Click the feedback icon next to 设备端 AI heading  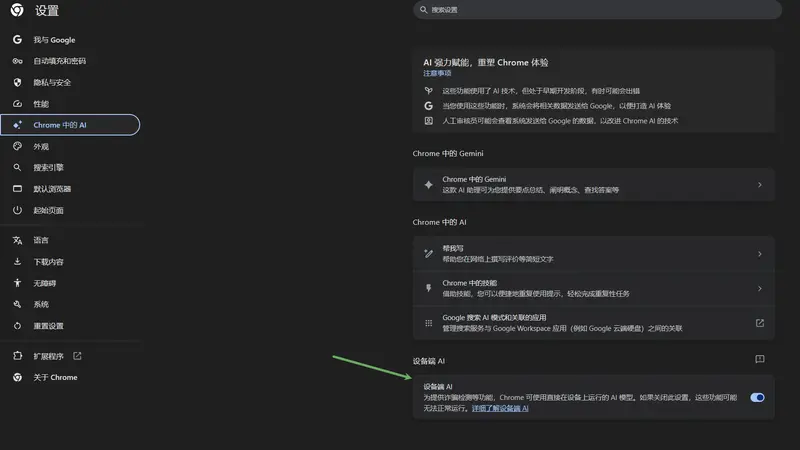point(760,359)
